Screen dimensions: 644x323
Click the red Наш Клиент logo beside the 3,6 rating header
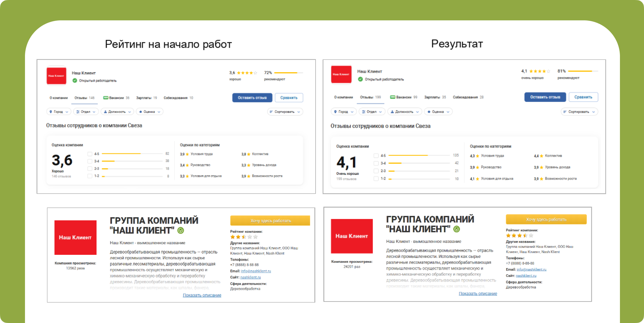click(x=56, y=76)
